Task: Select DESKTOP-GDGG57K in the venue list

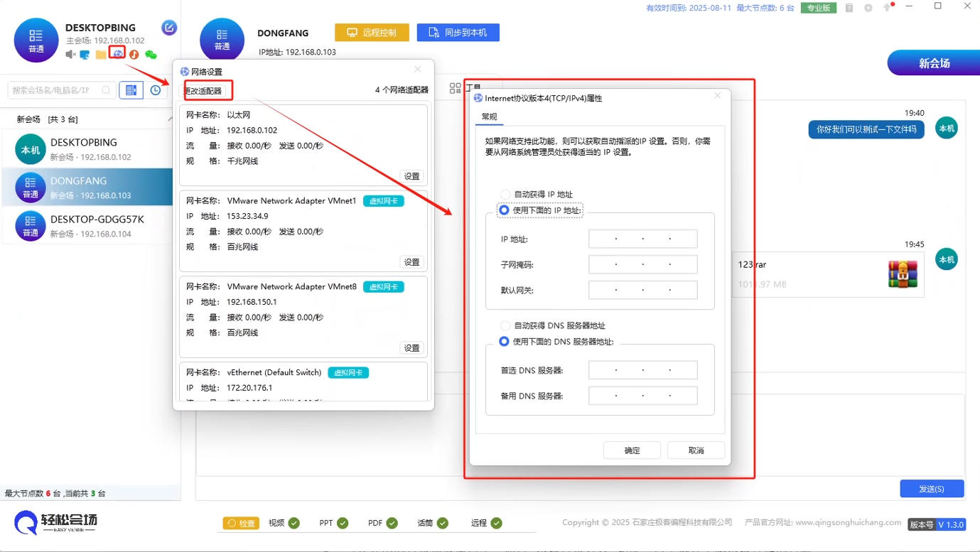Action: click(x=87, y=226)
